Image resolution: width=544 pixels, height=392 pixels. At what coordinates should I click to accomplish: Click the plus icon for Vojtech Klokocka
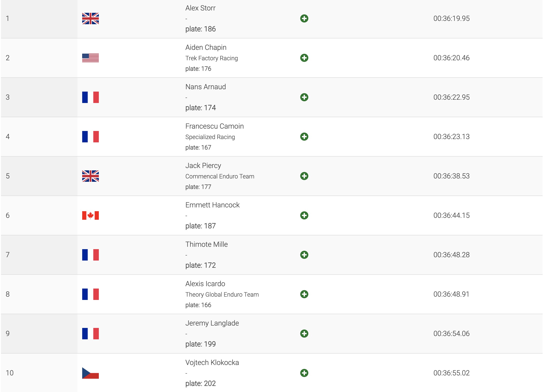coord(304,373)
